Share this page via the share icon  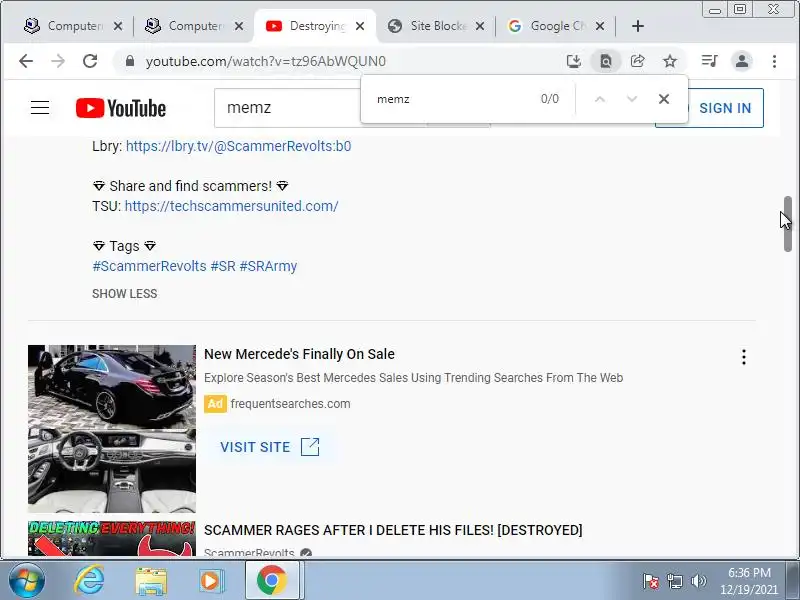point(638,61)
